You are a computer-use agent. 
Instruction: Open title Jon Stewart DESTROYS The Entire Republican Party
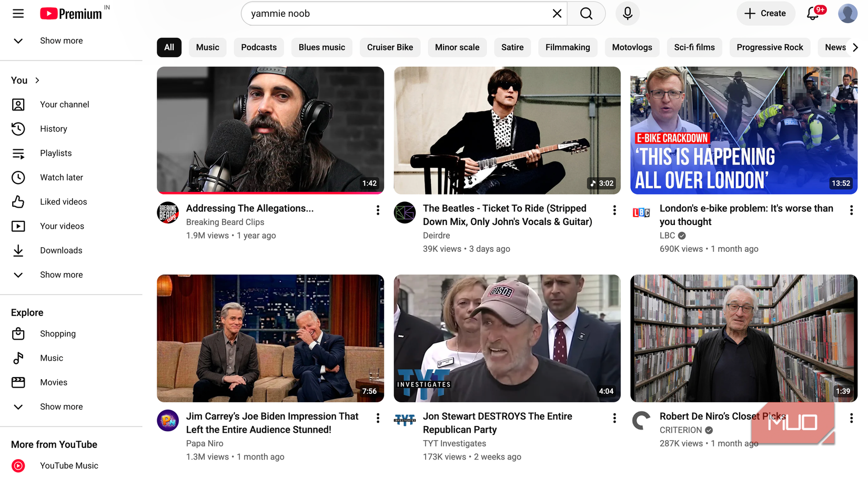[497, 423]
